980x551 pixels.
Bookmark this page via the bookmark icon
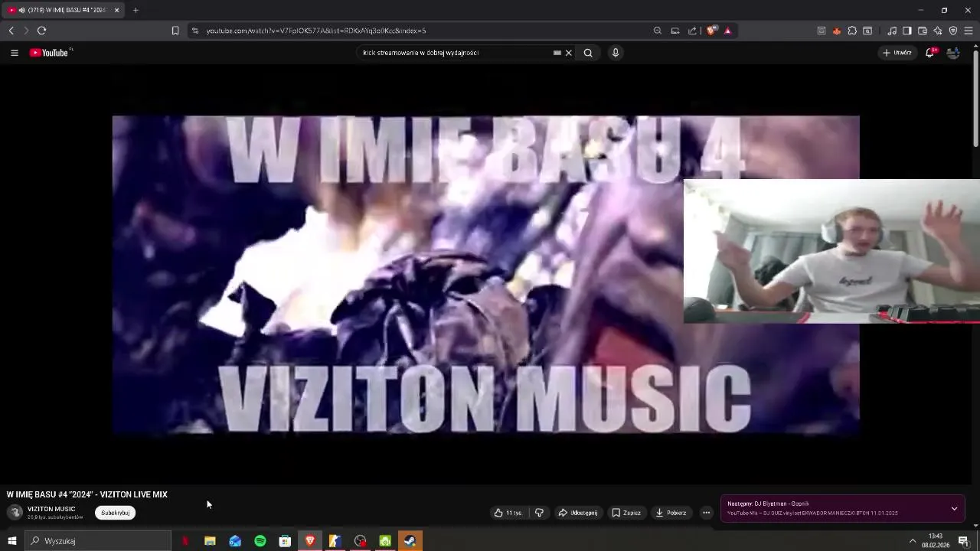click(x=175, y=31)
